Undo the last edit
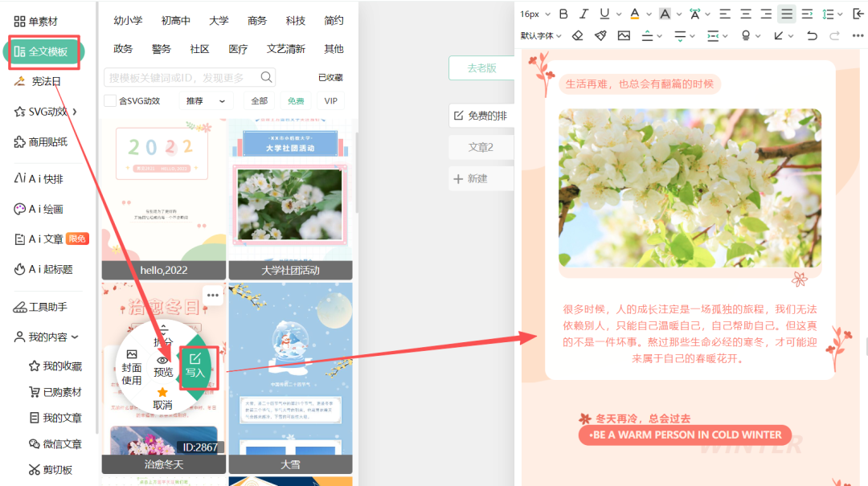 (x=812, y=35)
